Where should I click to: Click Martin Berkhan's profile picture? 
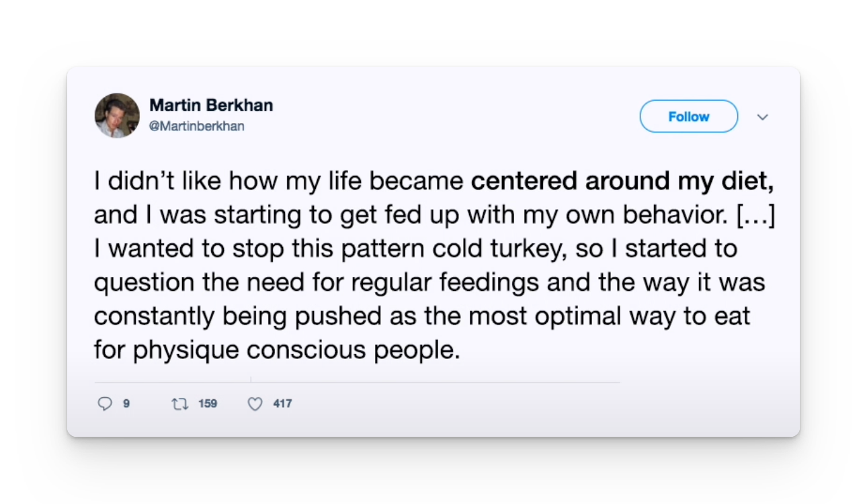tap(117, 115)
